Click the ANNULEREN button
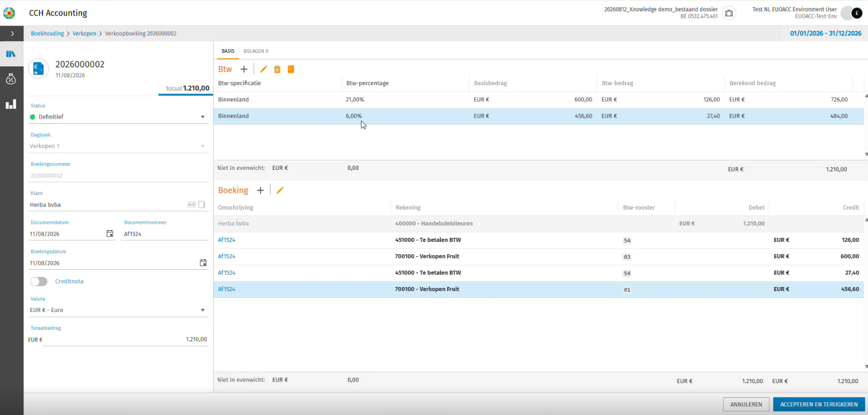 746,404
